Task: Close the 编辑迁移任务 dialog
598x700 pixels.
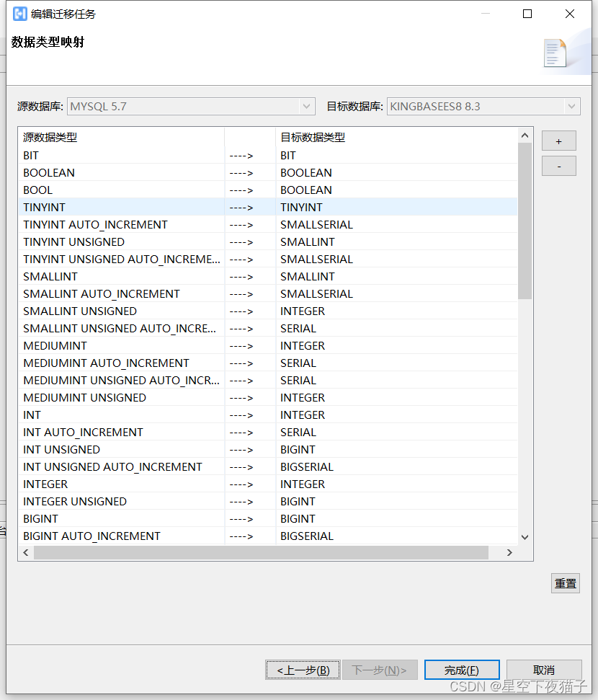Action: click(570, 14)
